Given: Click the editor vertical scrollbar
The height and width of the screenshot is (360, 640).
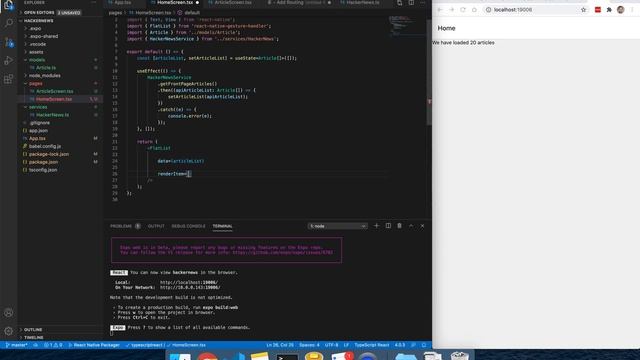Looking at the screenshot, I should pos(429,71).
